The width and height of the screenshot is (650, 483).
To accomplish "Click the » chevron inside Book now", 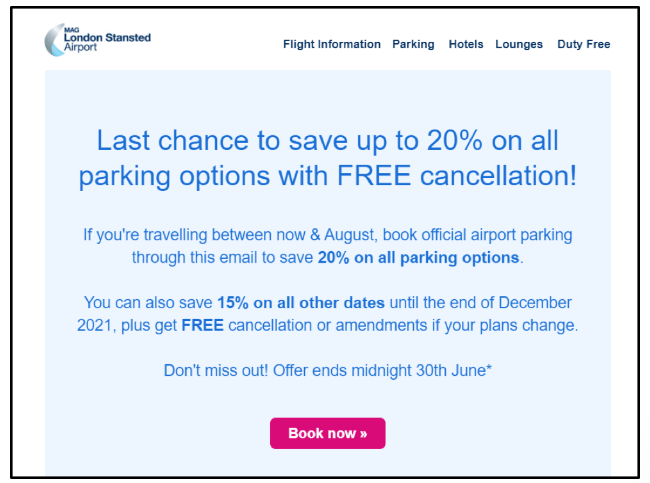I will (363, 434).
